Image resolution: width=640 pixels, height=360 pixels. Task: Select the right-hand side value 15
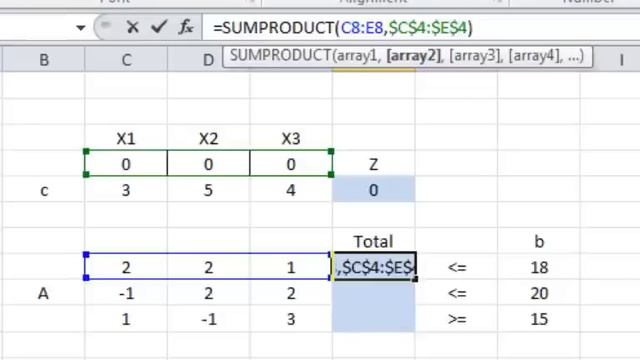coord(539,318)
